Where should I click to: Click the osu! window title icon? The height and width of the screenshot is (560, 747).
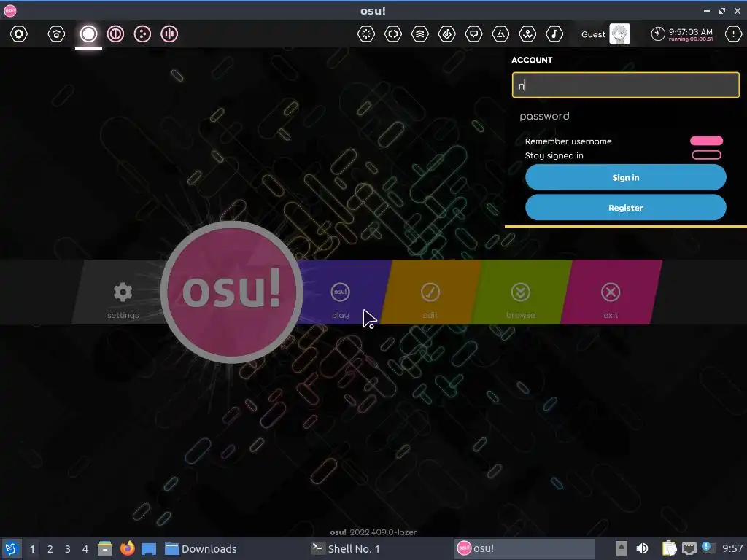click(10, 10)
